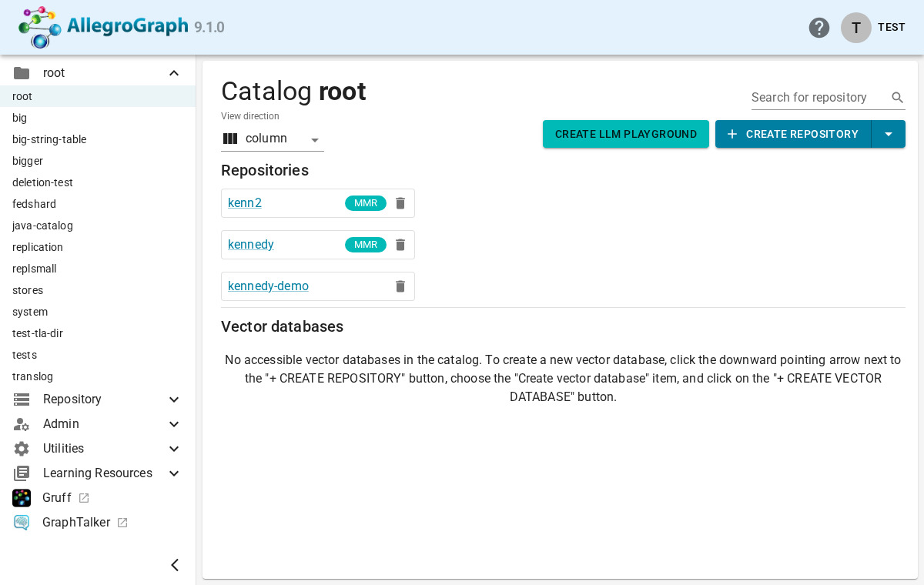The height and width of the screenshot is (585, 924).
Task: Open the help question mark icon
Action: pos(819,28)
